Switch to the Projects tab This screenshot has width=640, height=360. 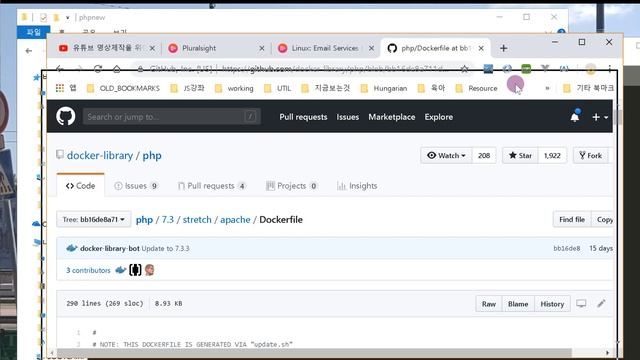pos(291,186)
